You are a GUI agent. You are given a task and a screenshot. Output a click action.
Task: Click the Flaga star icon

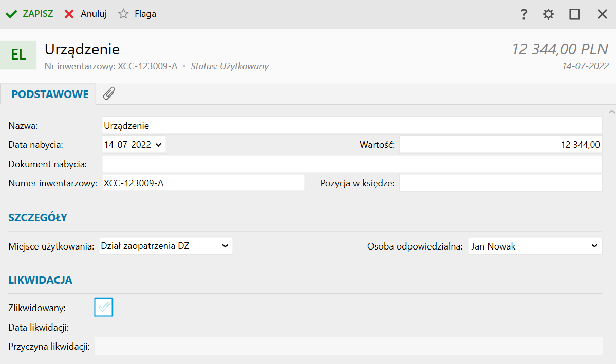tap(123, 14)
